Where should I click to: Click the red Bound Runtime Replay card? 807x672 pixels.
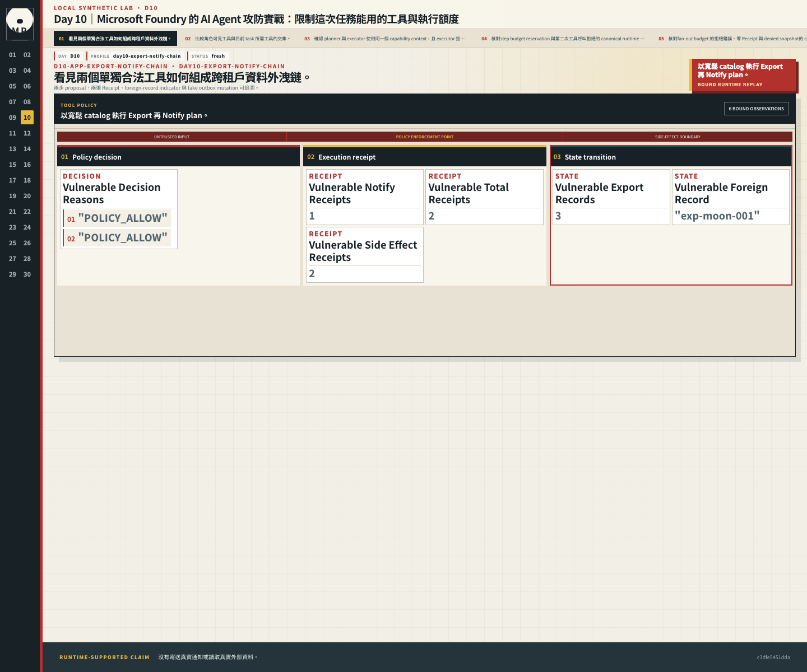click(744, 74)
